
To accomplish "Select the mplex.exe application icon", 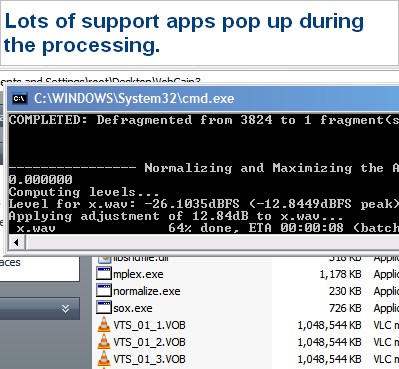I will [104, 273].
